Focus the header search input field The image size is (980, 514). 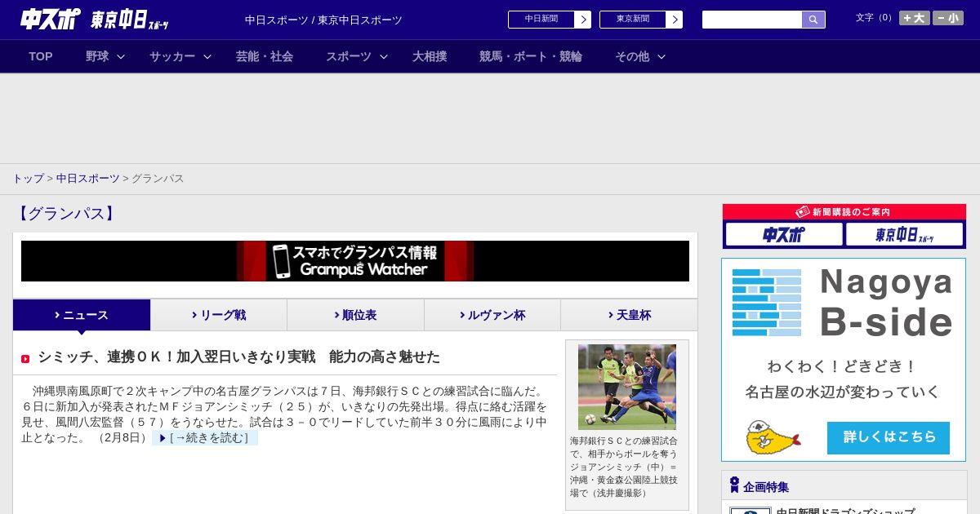752,20
